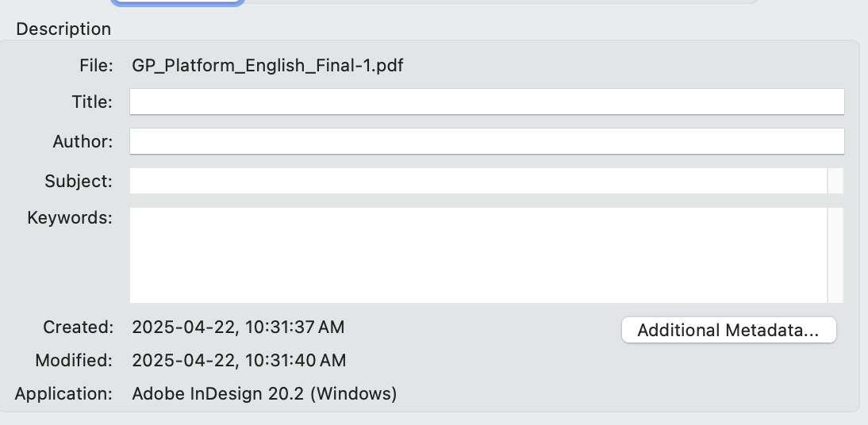Click the Created label
Screen dimensions: 868x425
click(78, 327)
